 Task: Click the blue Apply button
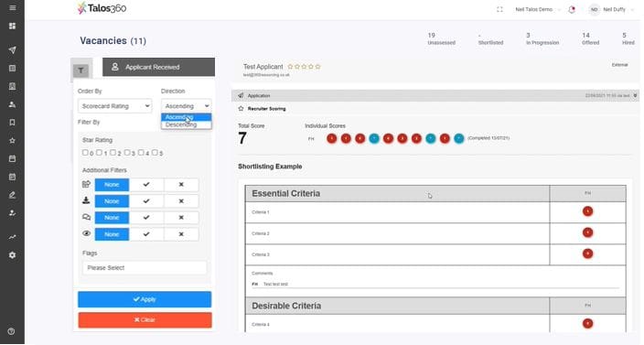[145, 299]
